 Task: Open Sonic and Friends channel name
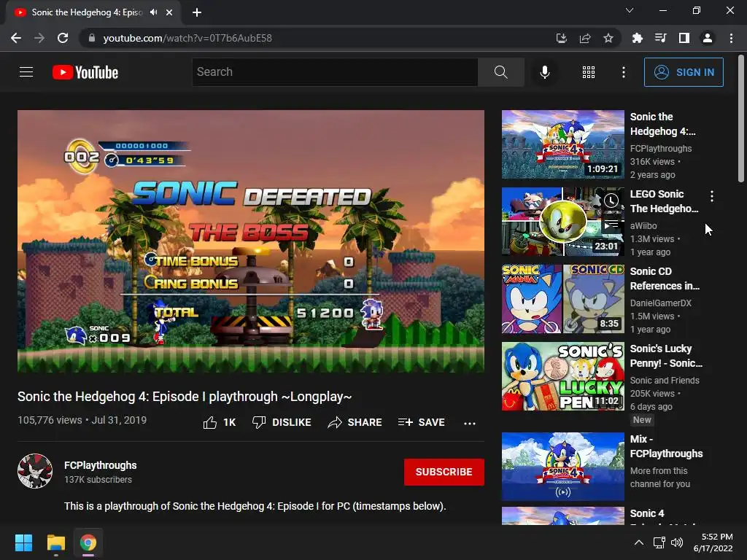pyautogui.click(x=665, y=381)
